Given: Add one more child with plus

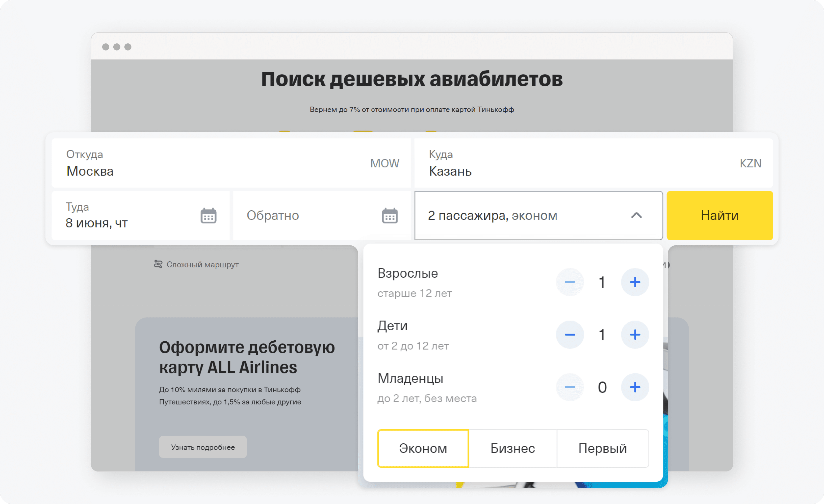Looking at the screenshot, I should [x=635, y=335].
